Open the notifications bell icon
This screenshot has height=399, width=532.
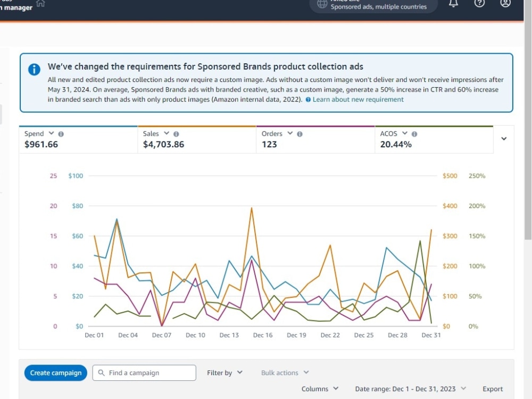(453, 3)
